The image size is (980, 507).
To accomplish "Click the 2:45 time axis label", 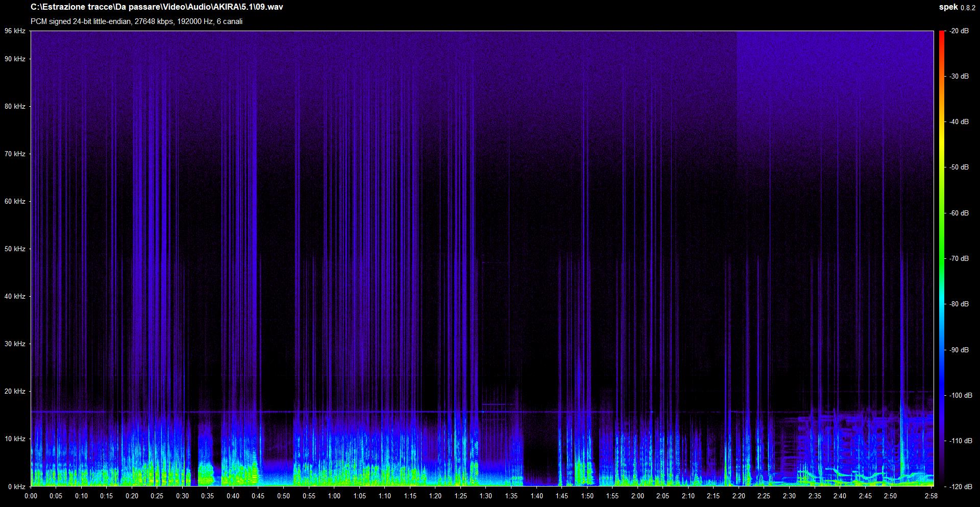I will tap(866, 496).
